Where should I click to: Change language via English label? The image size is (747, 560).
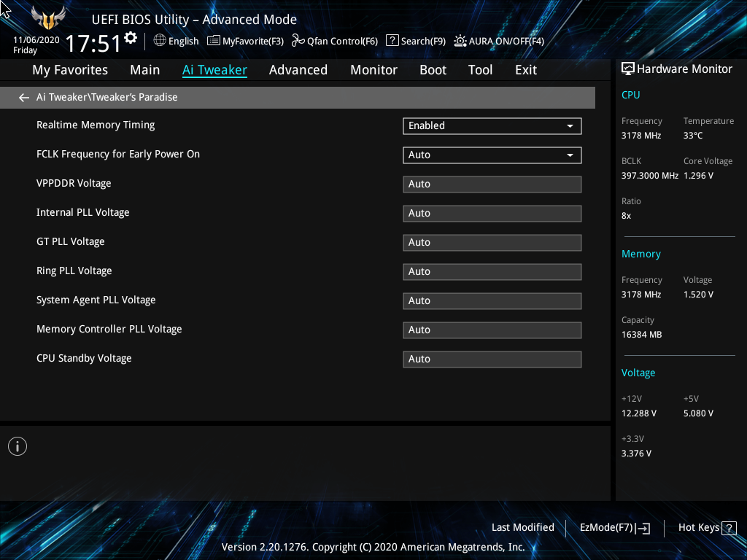pyautogui.click(x=183, y=42)
